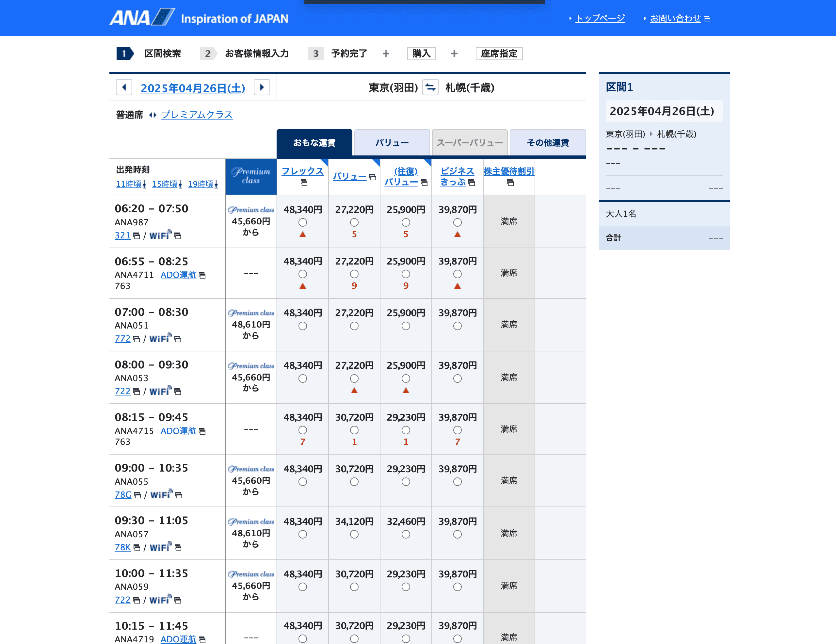
Task: Swap departure and arrival airports icon
Action: [x=430, y=87]
